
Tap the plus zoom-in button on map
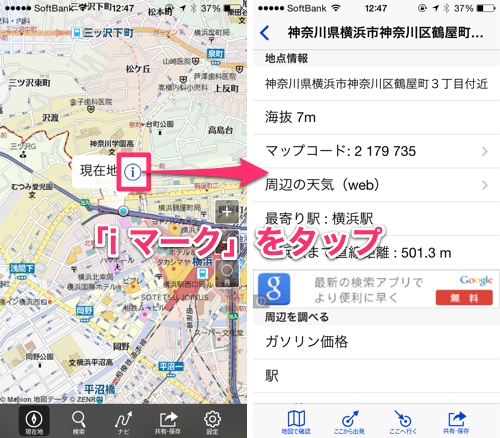coord(227,212)
